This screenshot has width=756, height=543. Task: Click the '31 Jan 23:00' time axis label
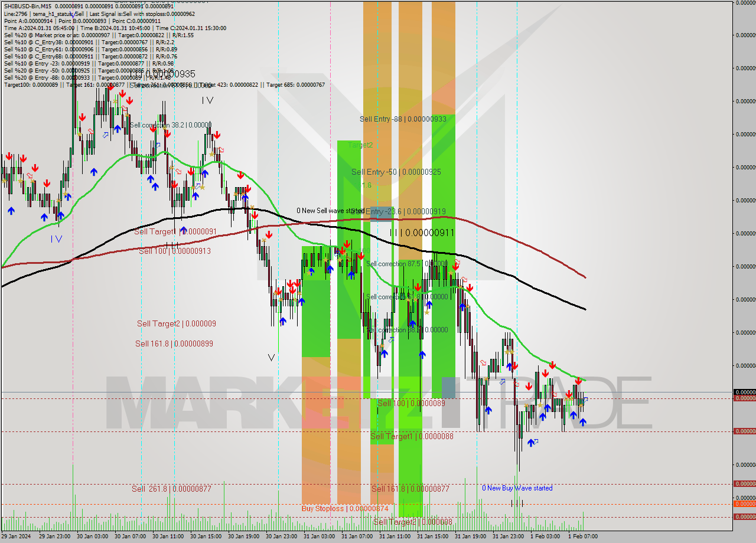[508, 537]
